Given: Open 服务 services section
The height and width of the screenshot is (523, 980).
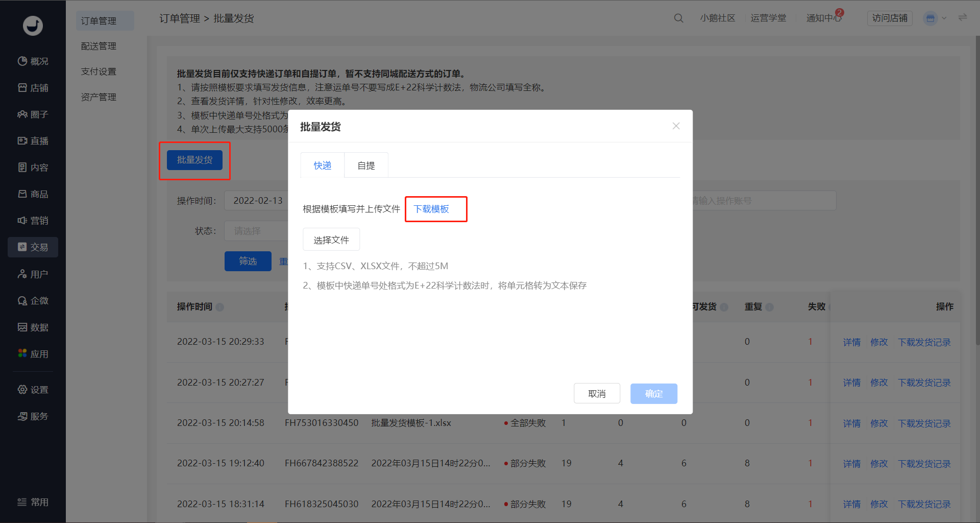Looking at the screenshot, I should (x=33, y=416).
